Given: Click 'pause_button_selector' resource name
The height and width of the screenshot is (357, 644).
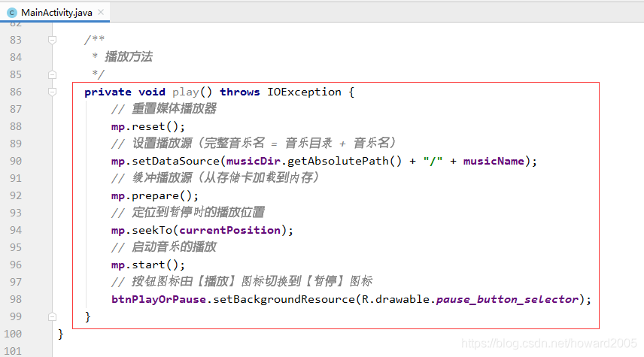Looking at the screenshot, I should coord(507,299).
